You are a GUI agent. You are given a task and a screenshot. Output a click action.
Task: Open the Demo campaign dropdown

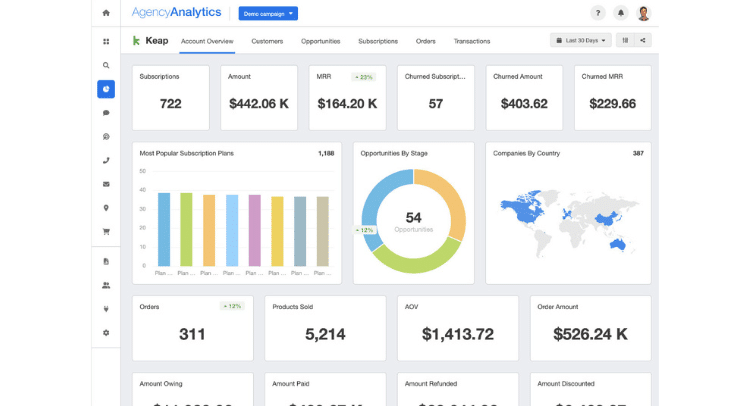(x=268, y=13)
